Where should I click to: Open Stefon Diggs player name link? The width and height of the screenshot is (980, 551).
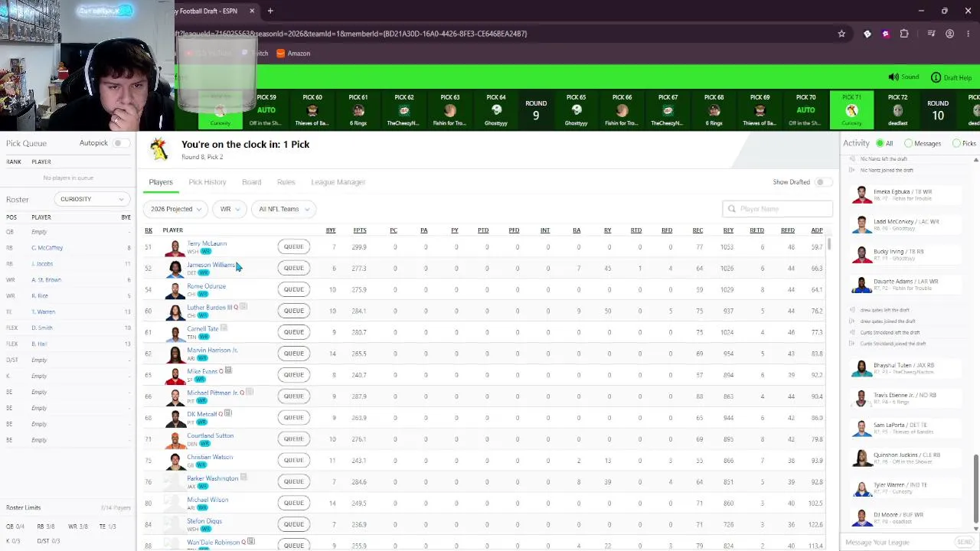(204, 521)
